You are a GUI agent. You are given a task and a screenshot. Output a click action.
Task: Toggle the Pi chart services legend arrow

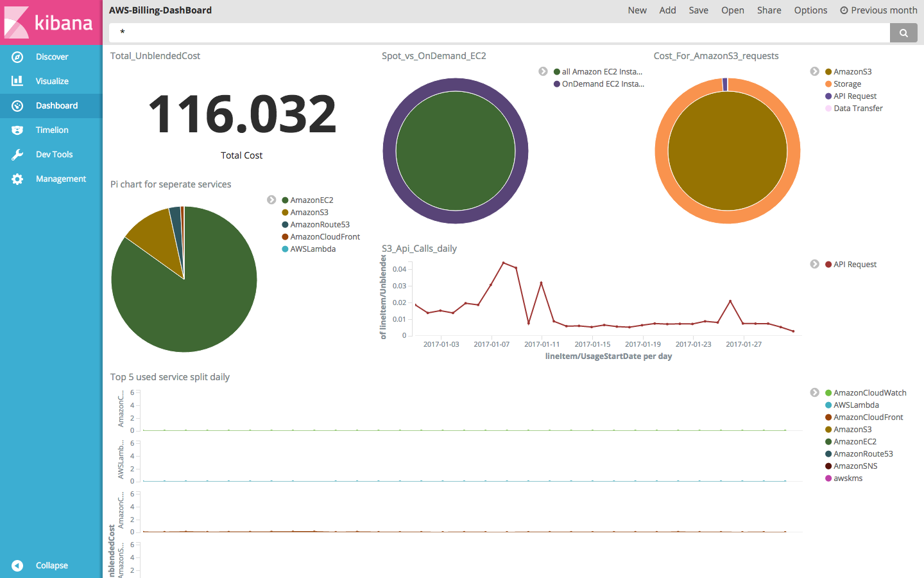point(271,200)
